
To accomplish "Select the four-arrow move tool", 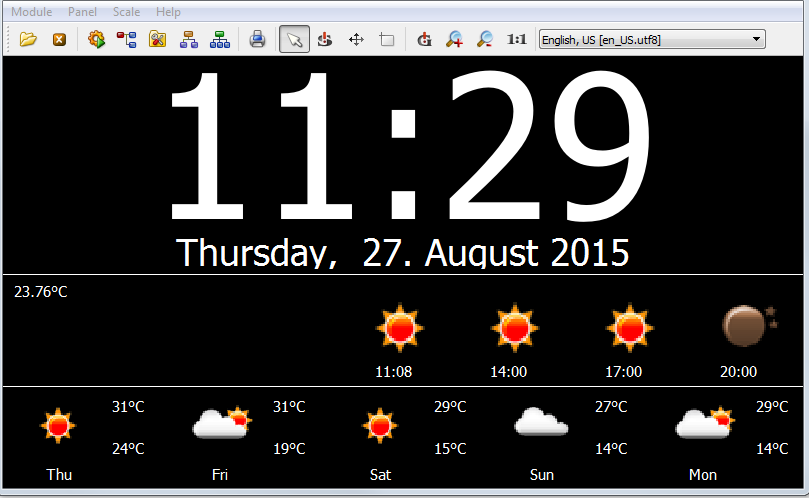I will [x=356, y=40].
